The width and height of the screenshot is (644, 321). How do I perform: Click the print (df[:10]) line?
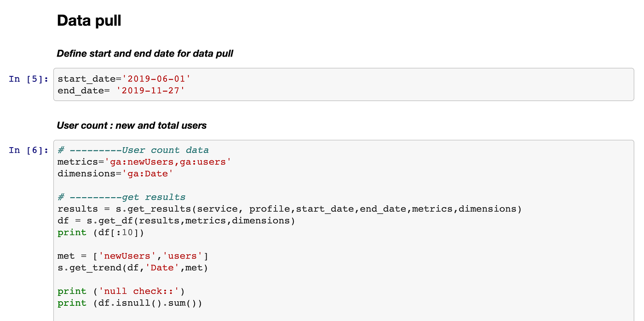(x=101, y=233)
